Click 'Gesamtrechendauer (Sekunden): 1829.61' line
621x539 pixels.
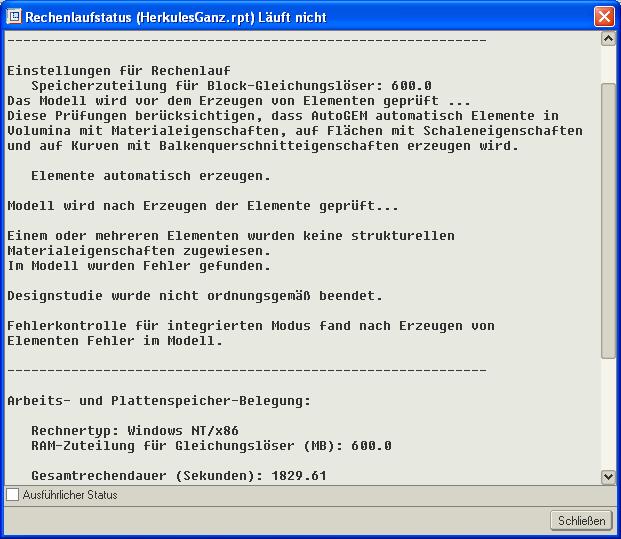click(x=179, y=475)
